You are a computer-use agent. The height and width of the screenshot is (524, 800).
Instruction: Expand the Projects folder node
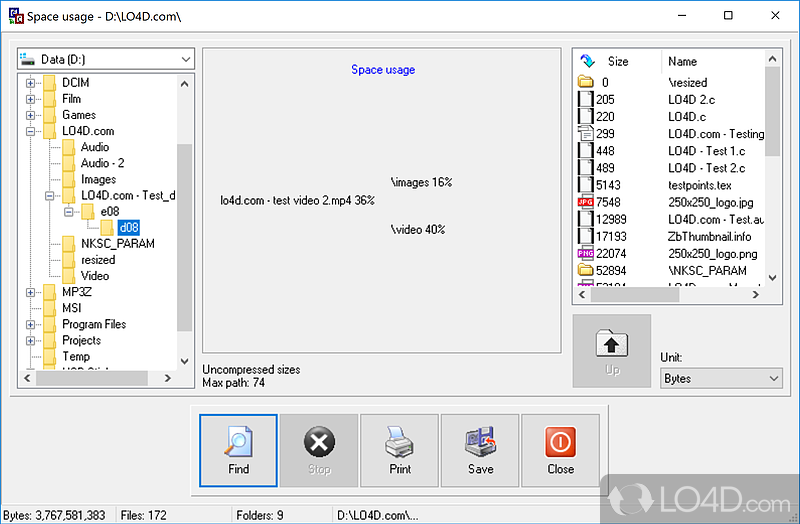point(31,340)
